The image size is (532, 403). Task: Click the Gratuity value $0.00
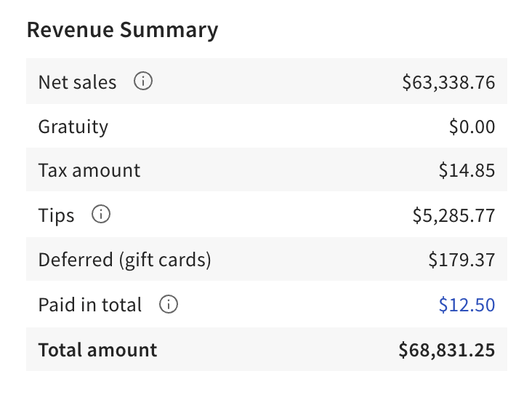click(472, 127)
